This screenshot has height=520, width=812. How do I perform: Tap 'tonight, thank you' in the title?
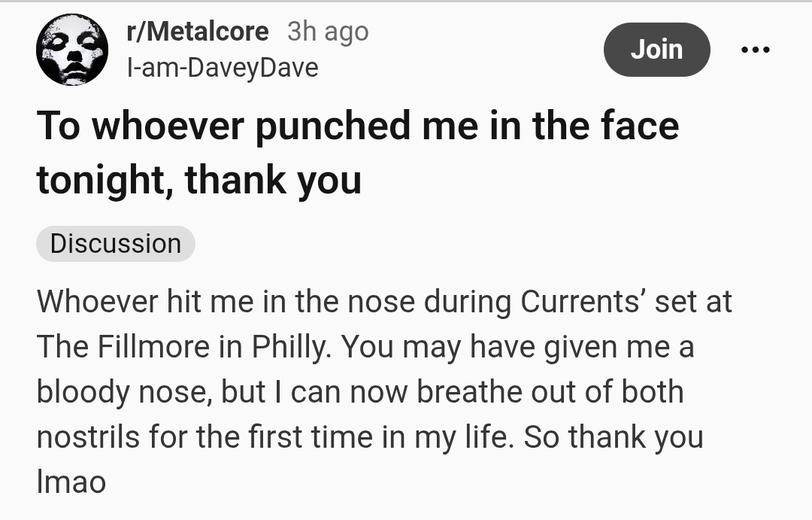198,181
